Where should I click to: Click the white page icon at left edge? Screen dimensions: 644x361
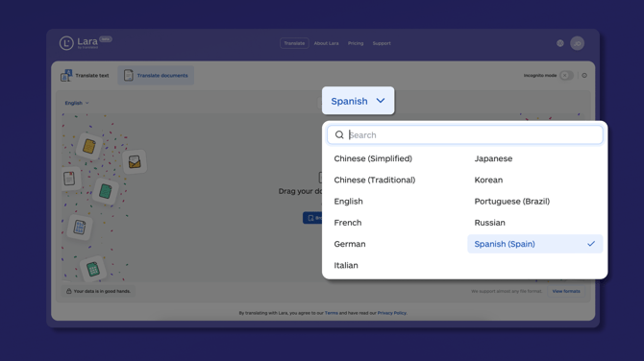(x=69, y=179)
